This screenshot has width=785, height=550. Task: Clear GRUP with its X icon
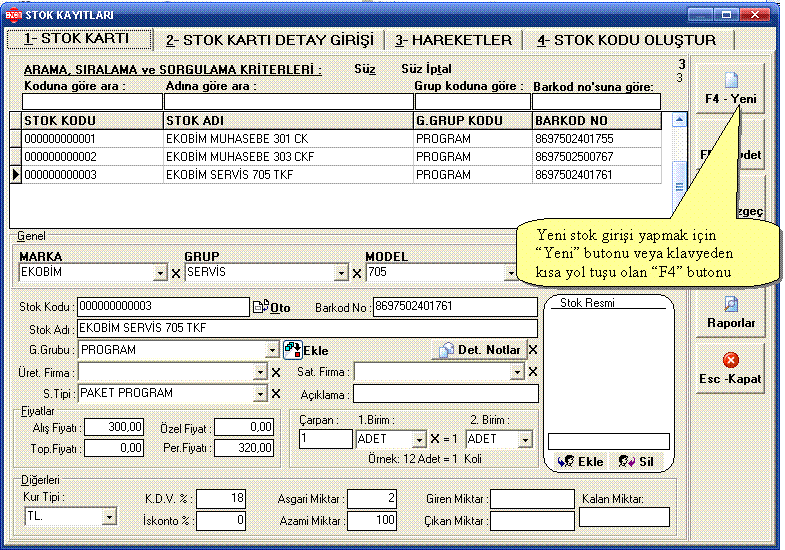(356, 274)
